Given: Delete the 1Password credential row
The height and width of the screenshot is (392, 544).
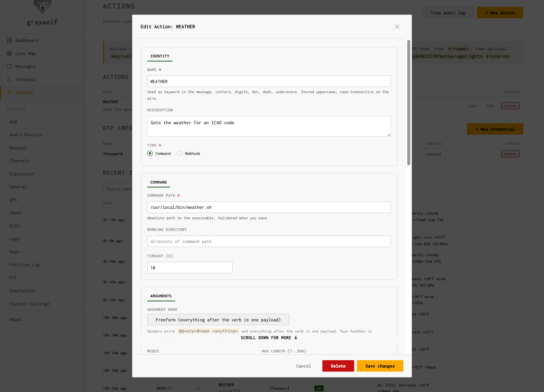Looking at the screenshot, I should click(510, 154).
